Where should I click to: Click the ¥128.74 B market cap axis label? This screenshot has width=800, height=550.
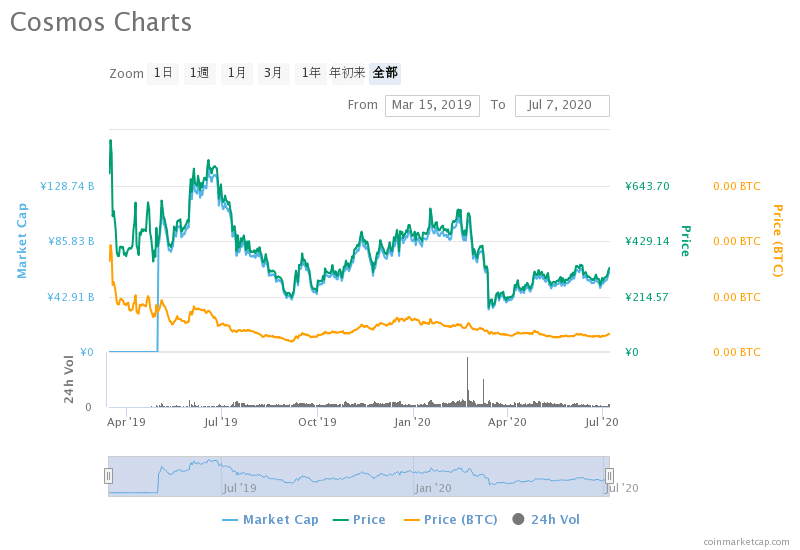pos(67,186)
